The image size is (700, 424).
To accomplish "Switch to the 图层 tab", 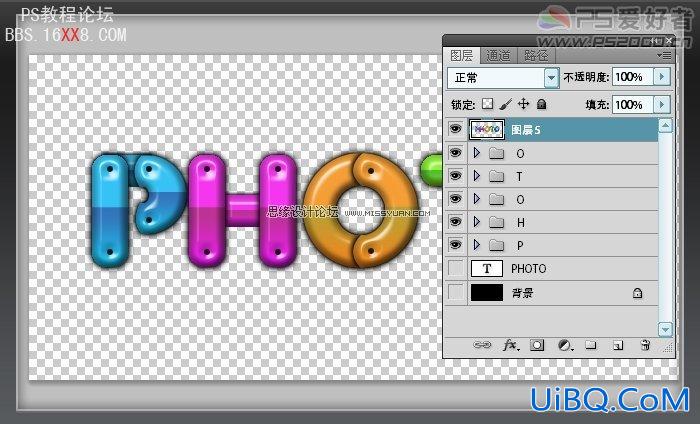I will (462, 56).
